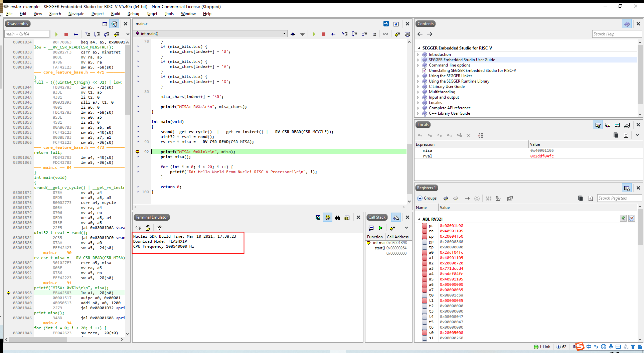Open Complete API reference help topic
The width and height of the screenshot is (644, 353).
pyautogui.click(x=450, y=108)
